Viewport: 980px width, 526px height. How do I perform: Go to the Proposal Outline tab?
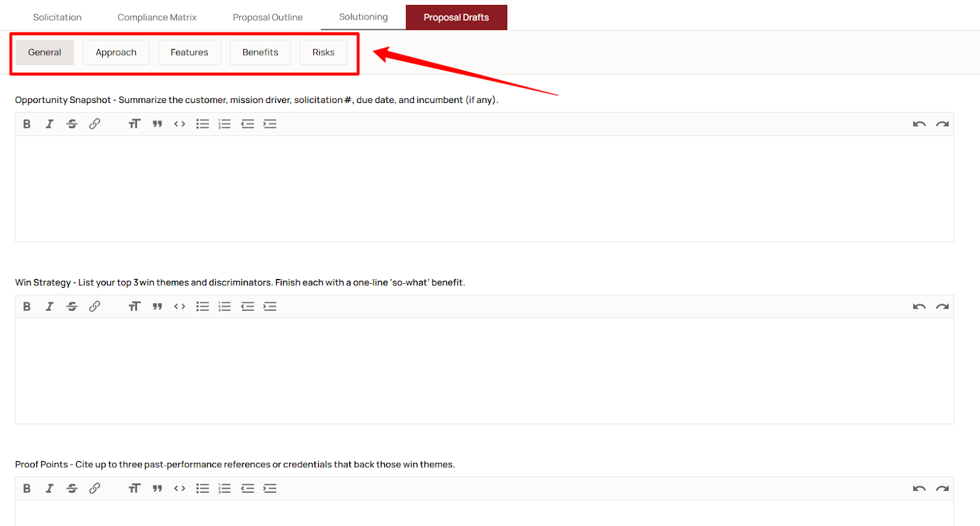point(268,17)
